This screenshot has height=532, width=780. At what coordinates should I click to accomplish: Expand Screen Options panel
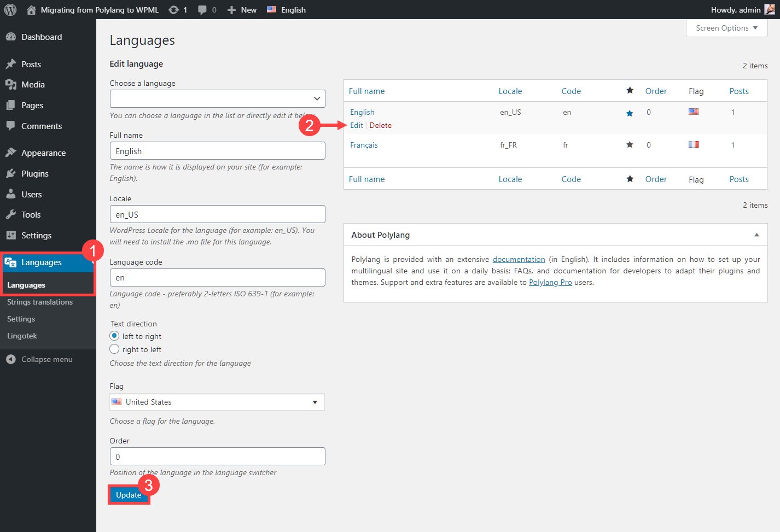726,28
